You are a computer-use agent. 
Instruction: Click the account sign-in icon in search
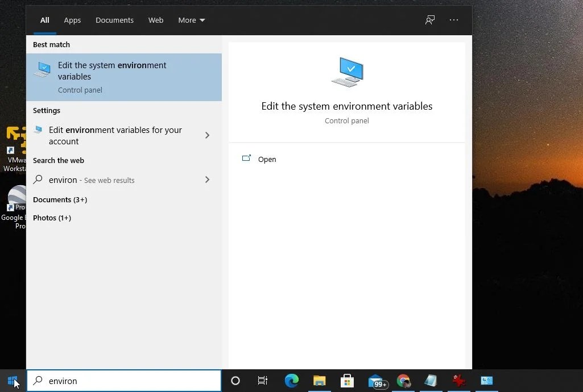(x=429, y=20)
